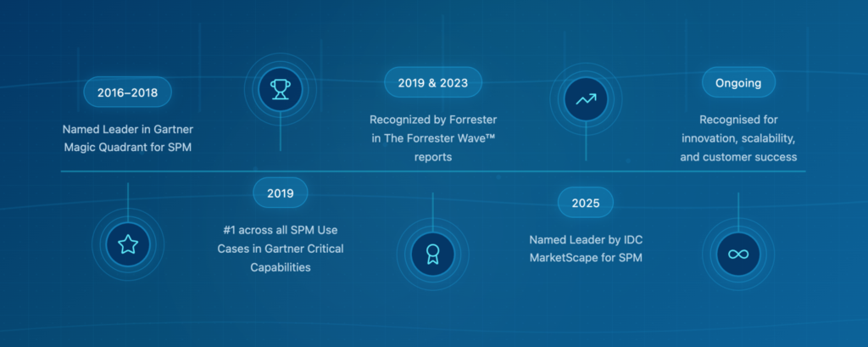Click the star icon
The height and width of the screenshot is (347, 868).
[127, 245]
